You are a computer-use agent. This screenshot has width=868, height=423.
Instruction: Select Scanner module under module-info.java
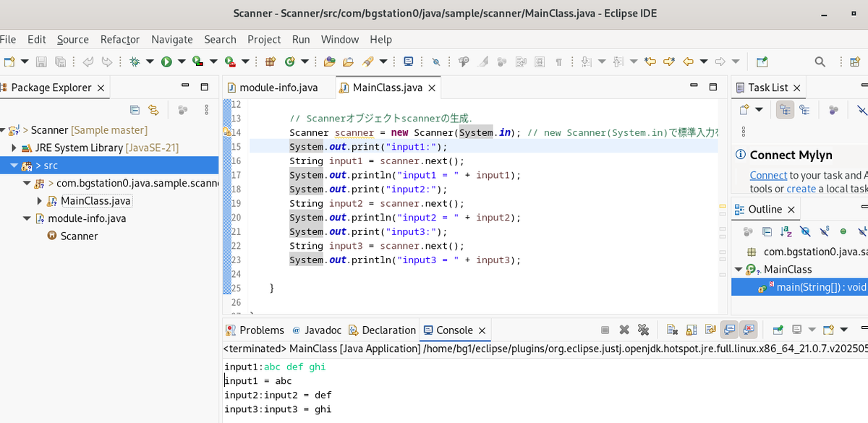[79, 236]
